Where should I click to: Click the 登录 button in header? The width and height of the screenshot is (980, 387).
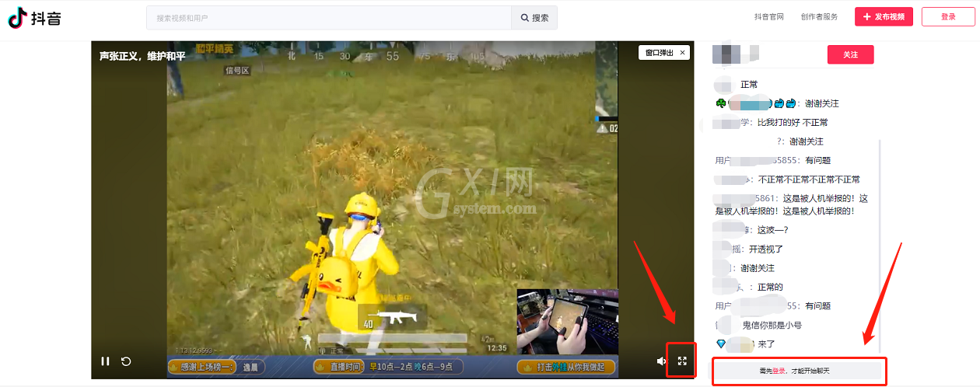point(948,16)
